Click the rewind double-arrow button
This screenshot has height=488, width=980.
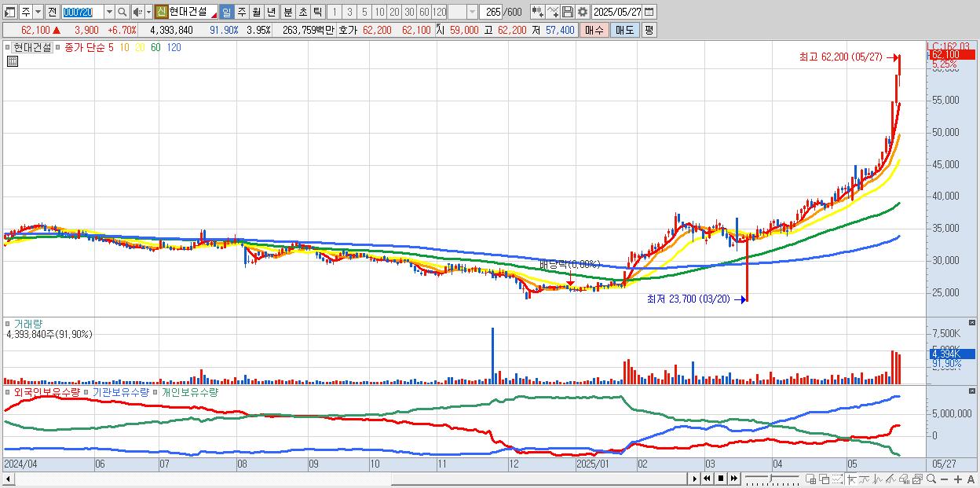point(707,479)
